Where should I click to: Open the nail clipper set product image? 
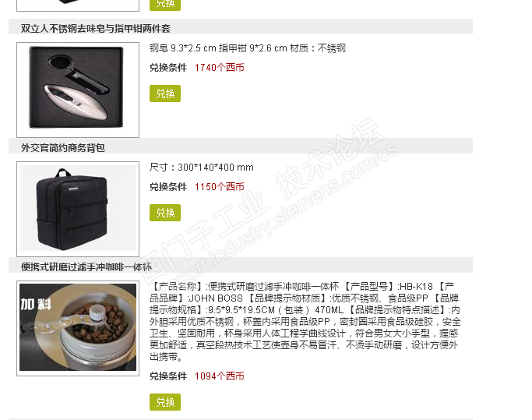tap(78, 90)
